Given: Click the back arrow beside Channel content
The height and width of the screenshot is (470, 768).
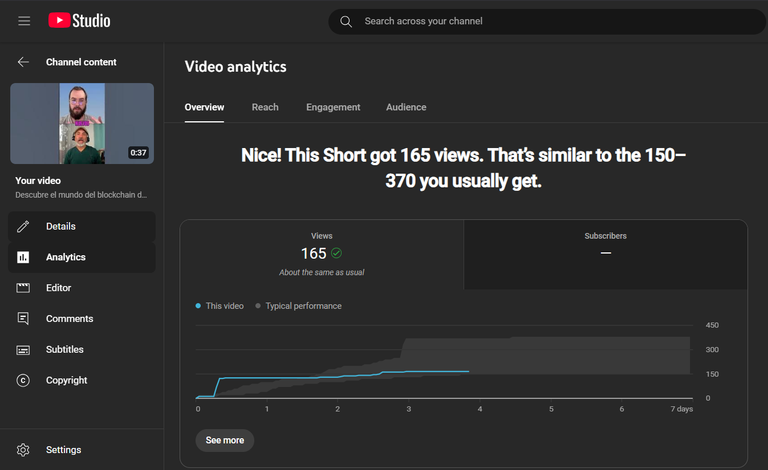Looking at the screenshot, I should (23, 62).
